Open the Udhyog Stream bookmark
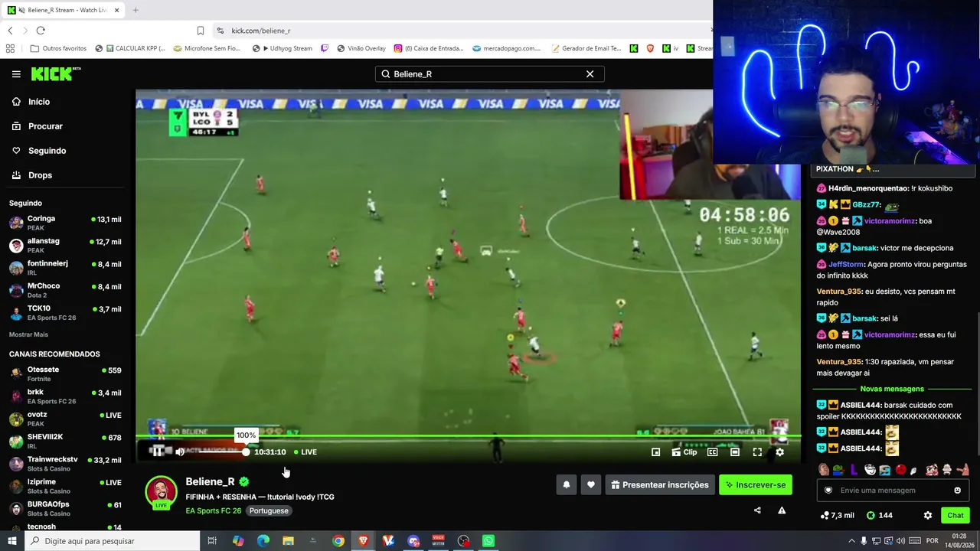980x551 pixels. (283, 48)
